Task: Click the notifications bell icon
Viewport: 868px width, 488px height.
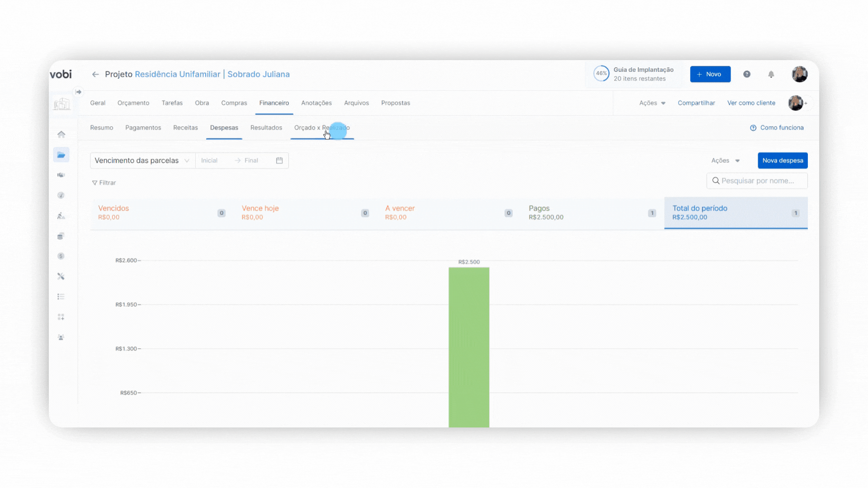Action: click(771, 75)
